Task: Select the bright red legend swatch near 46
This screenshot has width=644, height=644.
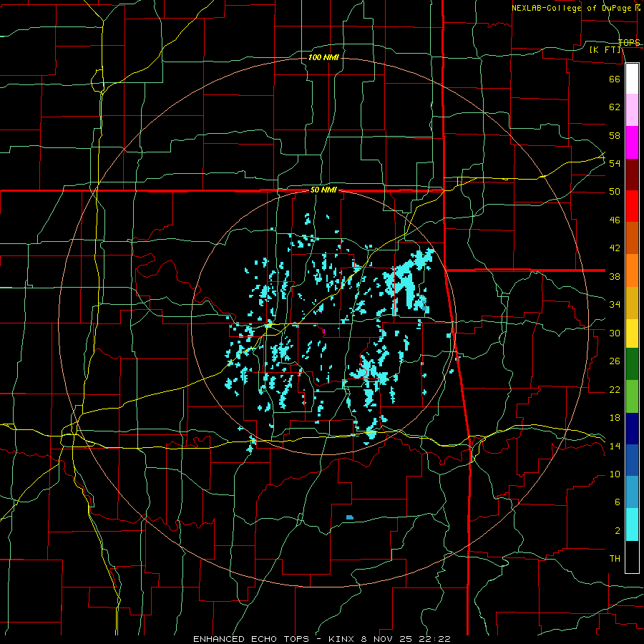Action: tap(632, 206)
